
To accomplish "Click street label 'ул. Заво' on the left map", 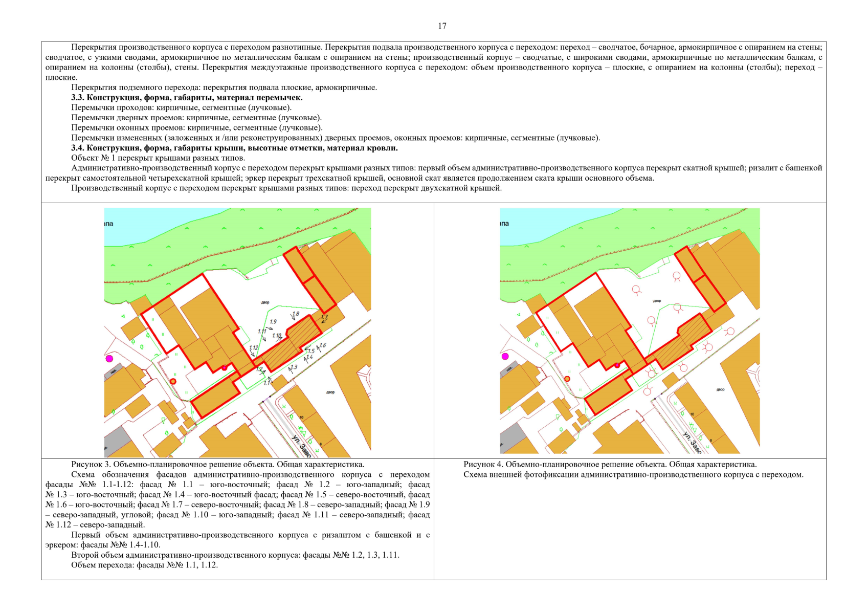I will point(302,446).
